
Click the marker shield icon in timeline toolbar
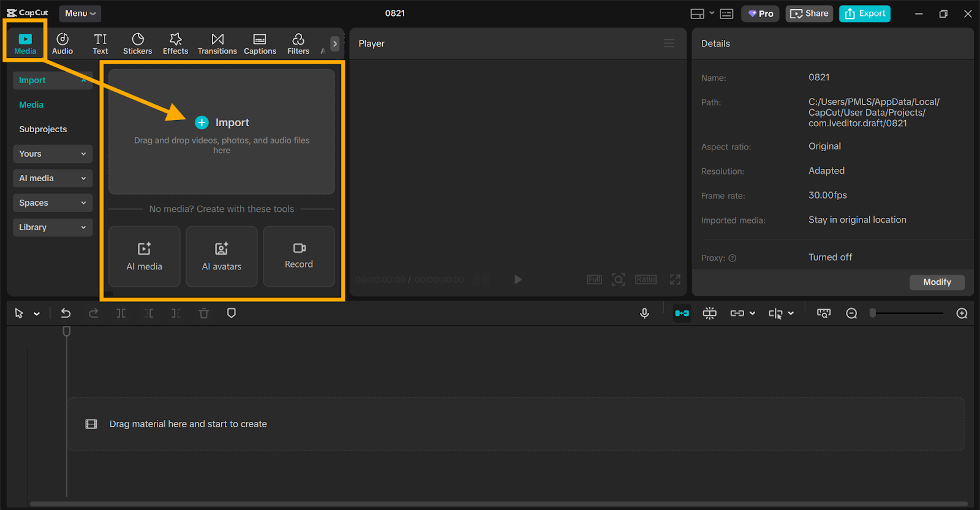(x=232, y=313)
